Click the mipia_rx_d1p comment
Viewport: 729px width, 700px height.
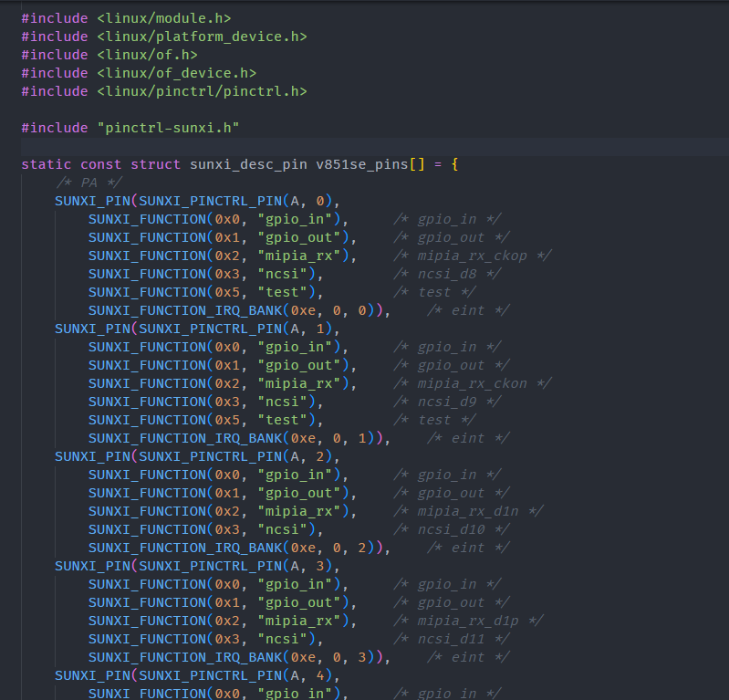[x=468, y=621]
